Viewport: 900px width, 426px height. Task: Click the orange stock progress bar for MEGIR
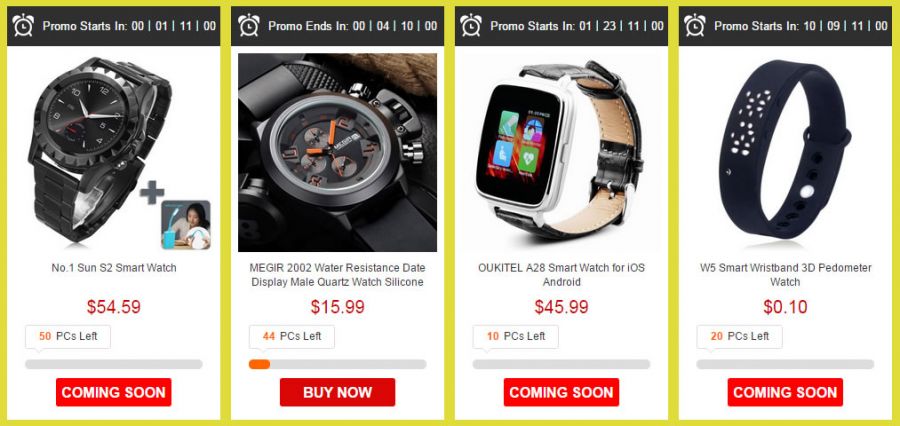coord(338,364)
